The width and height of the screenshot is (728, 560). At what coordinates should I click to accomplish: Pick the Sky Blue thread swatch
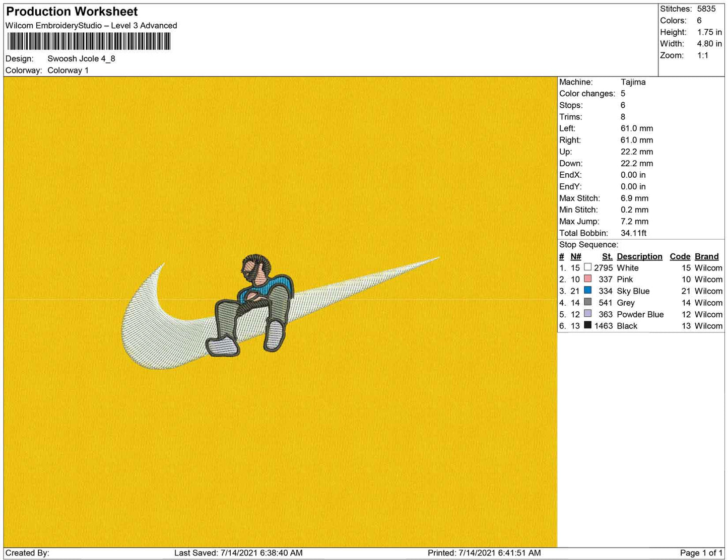587,291
